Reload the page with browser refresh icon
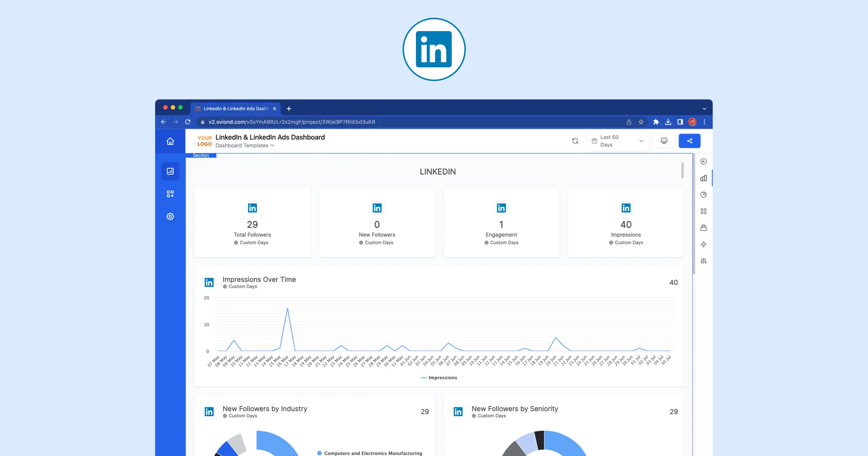Image resolution: width=868 pixels, height=456 pixels. point(188,122)
